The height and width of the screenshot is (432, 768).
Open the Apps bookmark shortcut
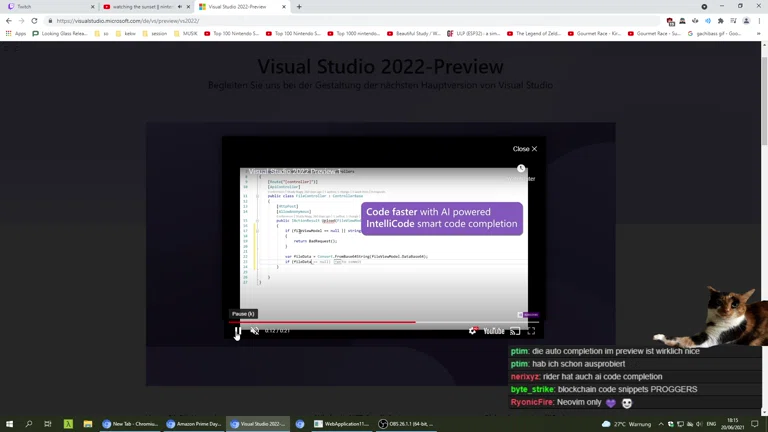click(16, 34)
